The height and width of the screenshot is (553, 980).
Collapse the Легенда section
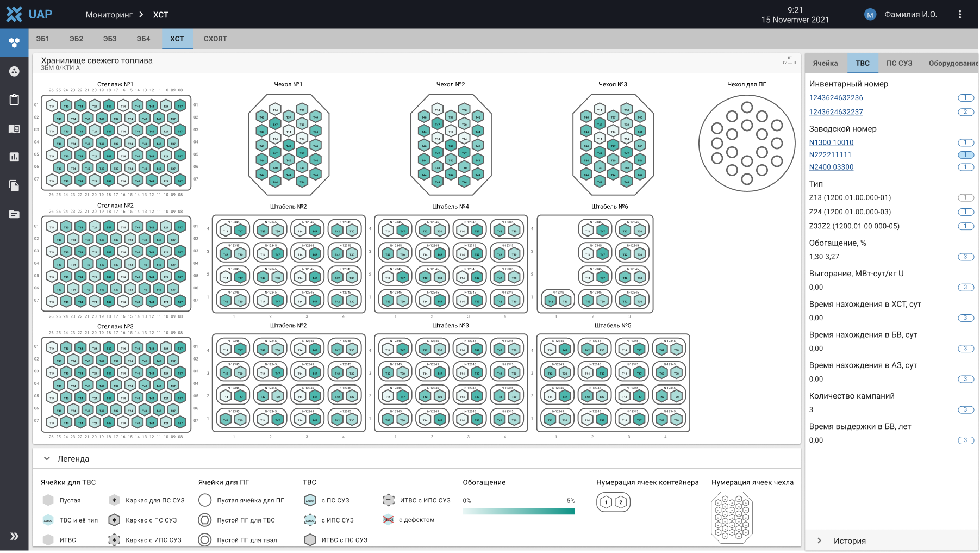pyautogui.click(x=47, y=458)
